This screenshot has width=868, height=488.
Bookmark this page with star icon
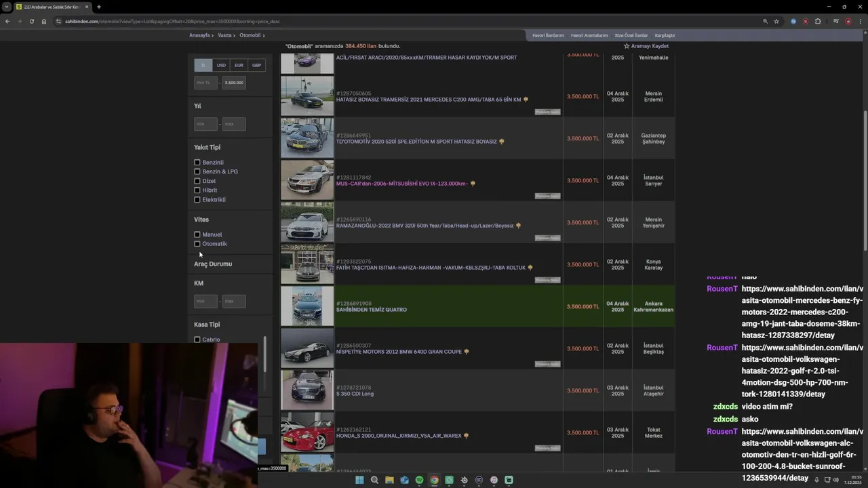click(x=776, y=21)
